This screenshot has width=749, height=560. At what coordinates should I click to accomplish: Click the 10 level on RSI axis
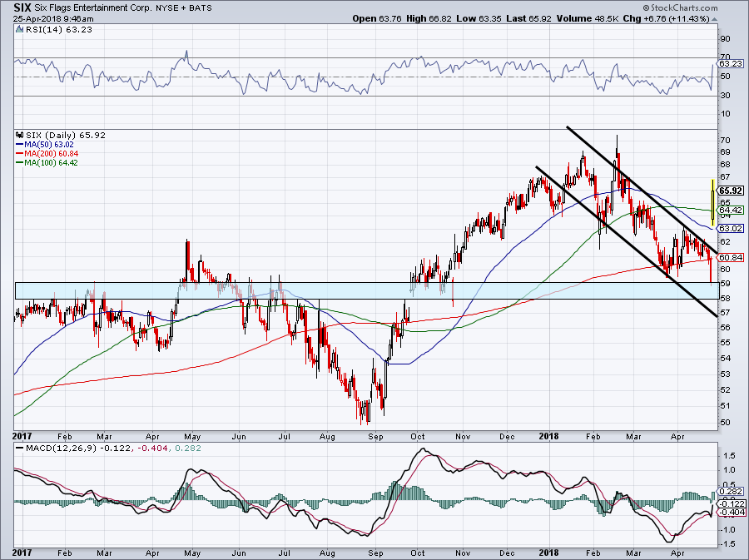(x=725, y=114)
